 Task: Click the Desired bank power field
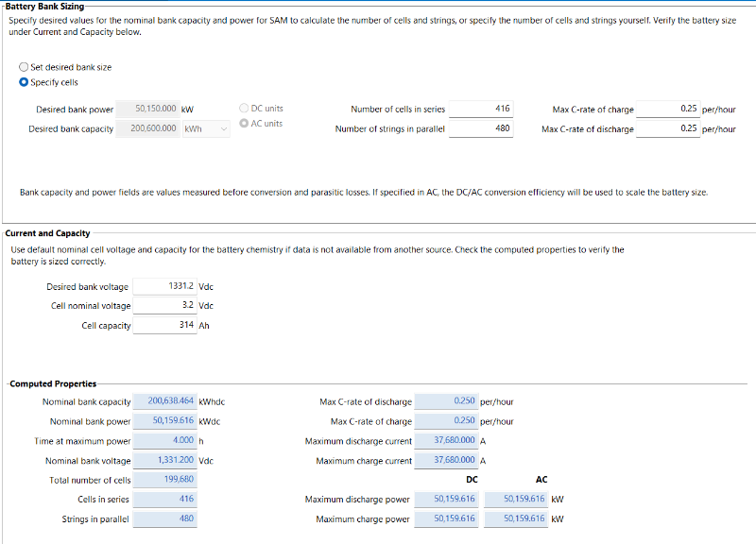(147, 110)
